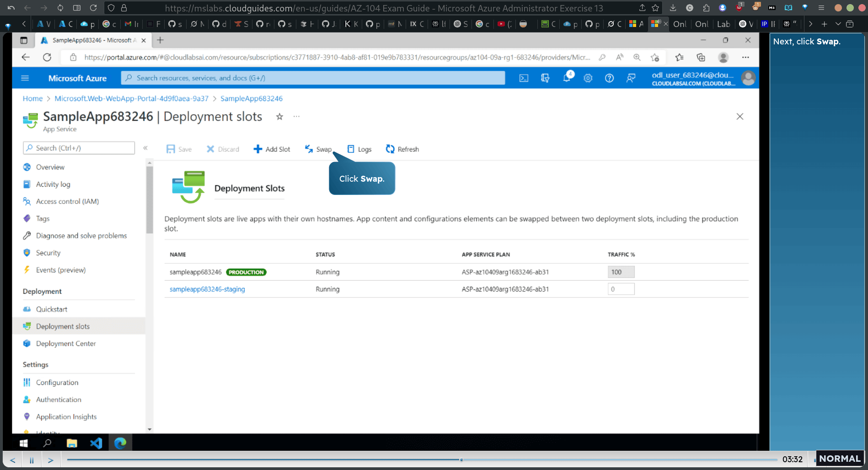Viewport: 868px width, 470px height.
Task: Open sampleapp683246-staging slot link
Action: (x=207, y=289)
